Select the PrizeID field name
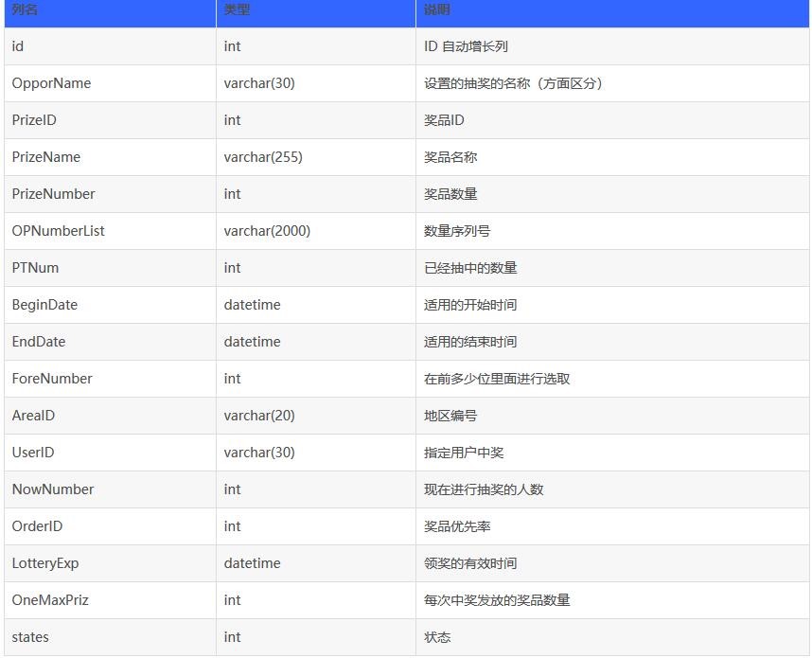The width and height of the screenshot is (812, 658). (x=34, y=120)
